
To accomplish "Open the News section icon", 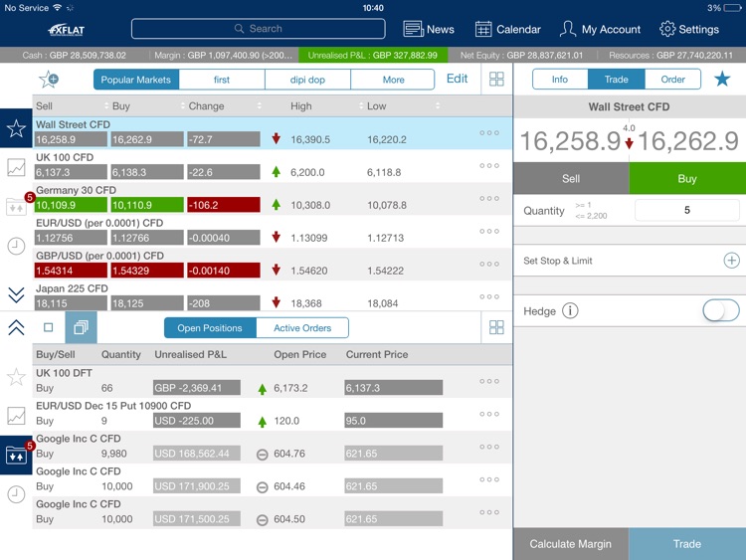I will click(413, 29).
